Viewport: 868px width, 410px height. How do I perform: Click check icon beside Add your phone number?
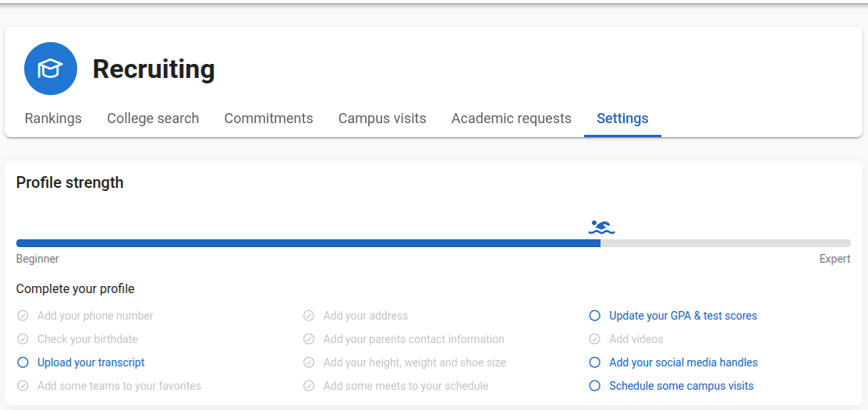click(23, 316)
